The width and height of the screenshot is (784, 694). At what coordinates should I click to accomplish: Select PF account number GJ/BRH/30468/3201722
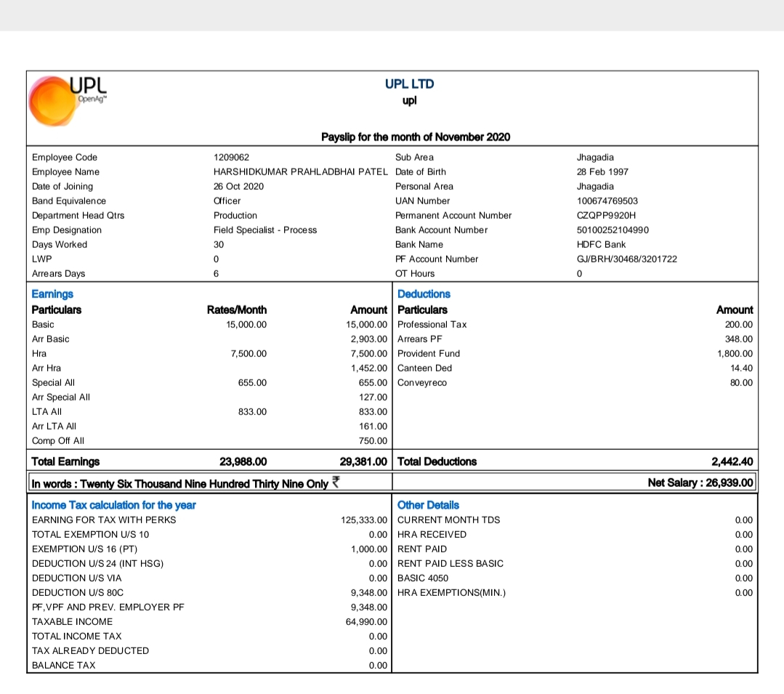627,259
